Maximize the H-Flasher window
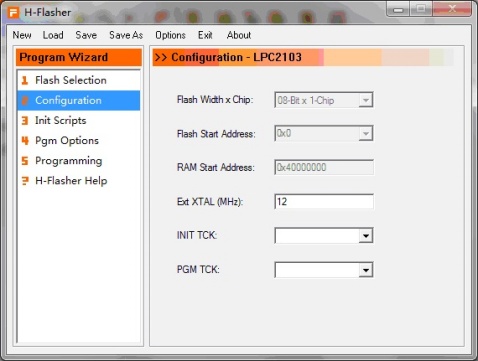Viewport: 478px width, 361px height. [421, 10]
